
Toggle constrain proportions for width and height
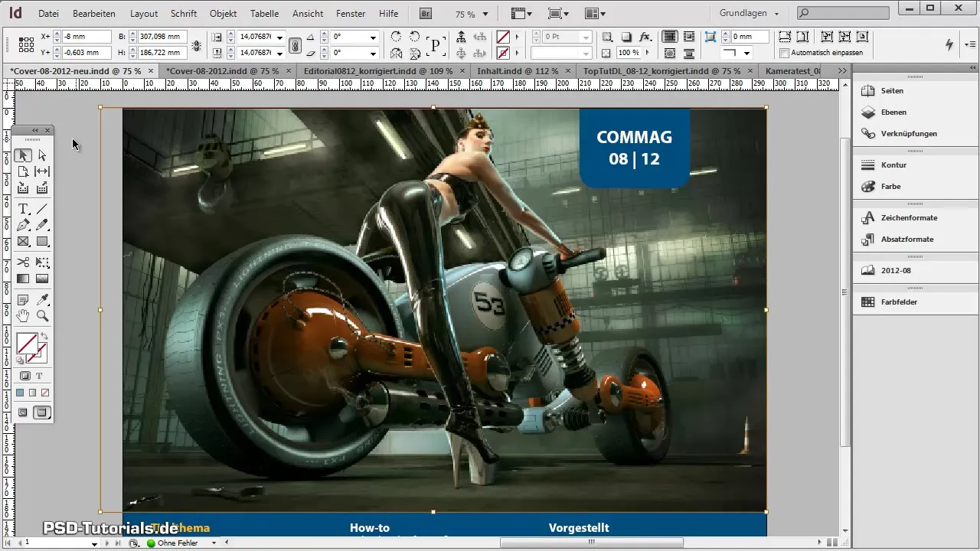coord(197,45)
